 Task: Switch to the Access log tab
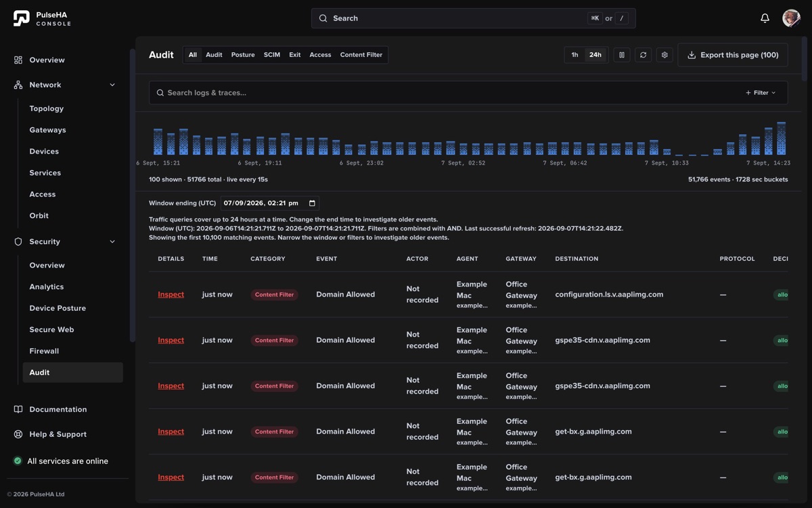point(320,55)
